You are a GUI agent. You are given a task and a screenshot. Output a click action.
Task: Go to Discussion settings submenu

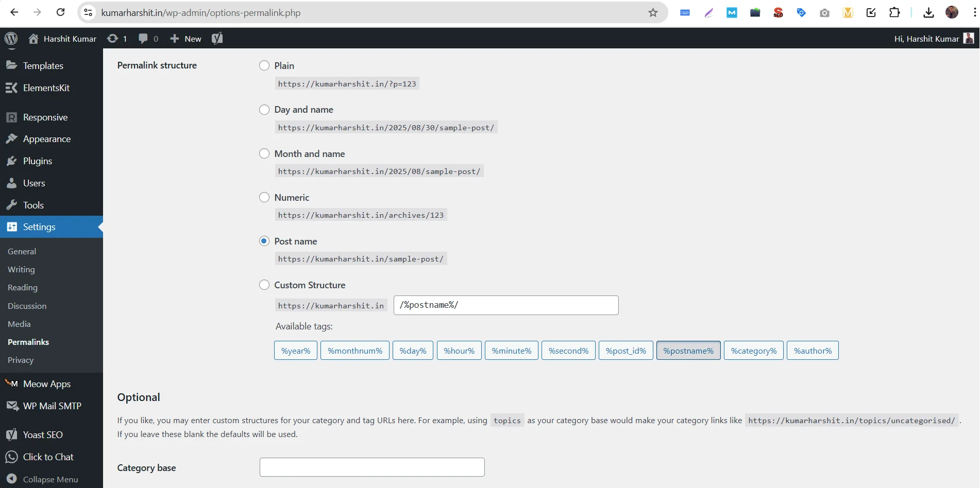click(27, 306)
